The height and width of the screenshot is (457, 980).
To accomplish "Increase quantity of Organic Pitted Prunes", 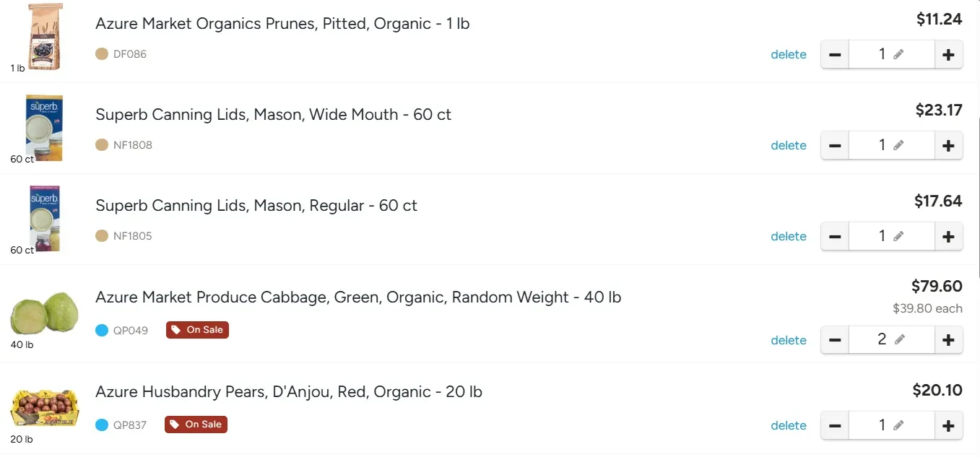I will click(x=948, y=54).
